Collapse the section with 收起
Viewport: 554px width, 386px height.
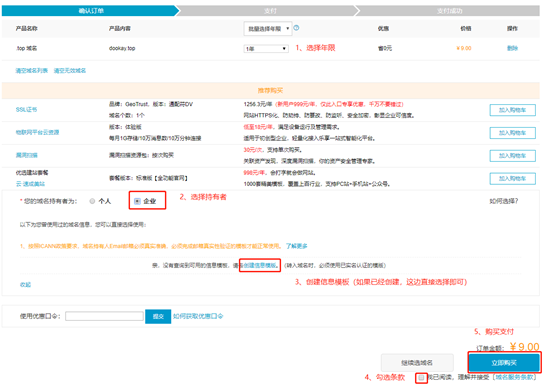pos(25,285)
